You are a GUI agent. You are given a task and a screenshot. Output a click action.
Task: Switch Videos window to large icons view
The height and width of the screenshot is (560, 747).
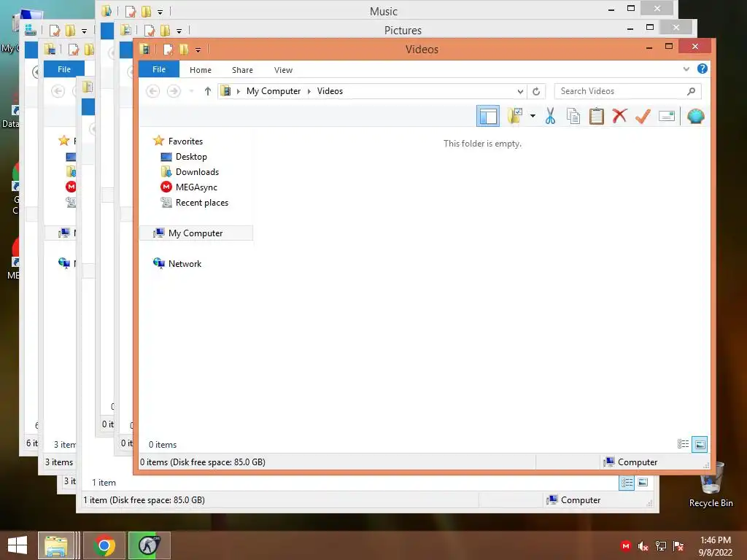point(700,444)
